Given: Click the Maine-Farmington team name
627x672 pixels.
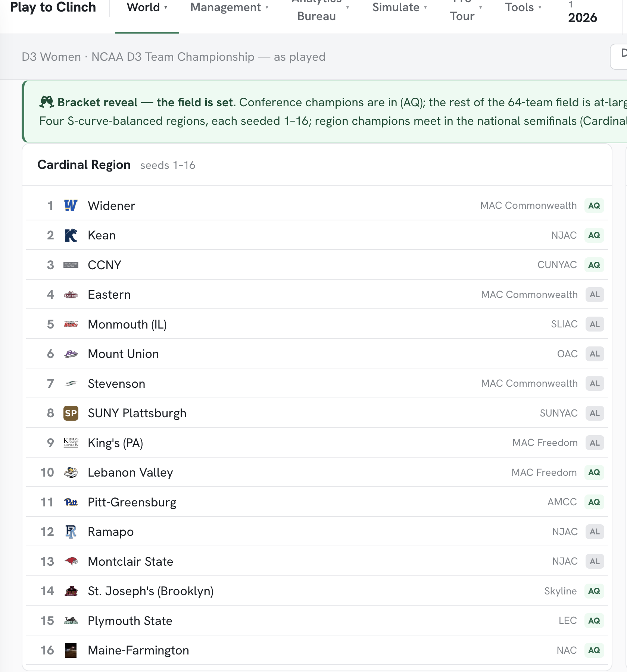Looking at the screenshot, I should tap(138, 650).
